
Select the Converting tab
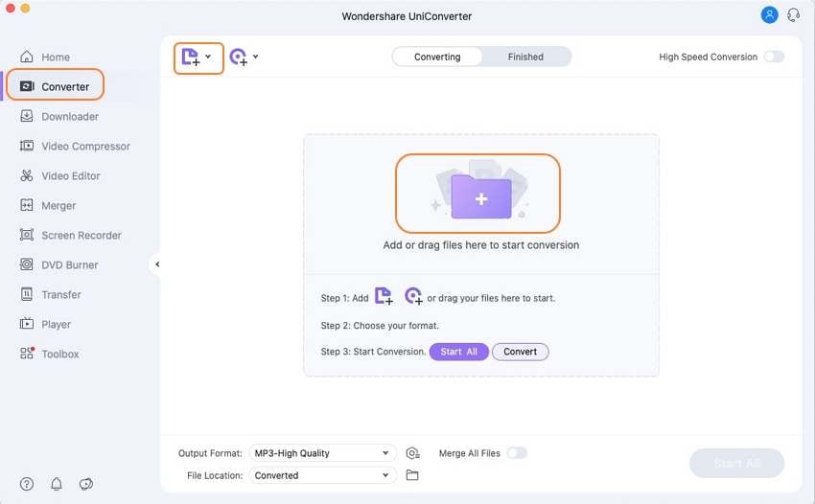pos(437,57)
